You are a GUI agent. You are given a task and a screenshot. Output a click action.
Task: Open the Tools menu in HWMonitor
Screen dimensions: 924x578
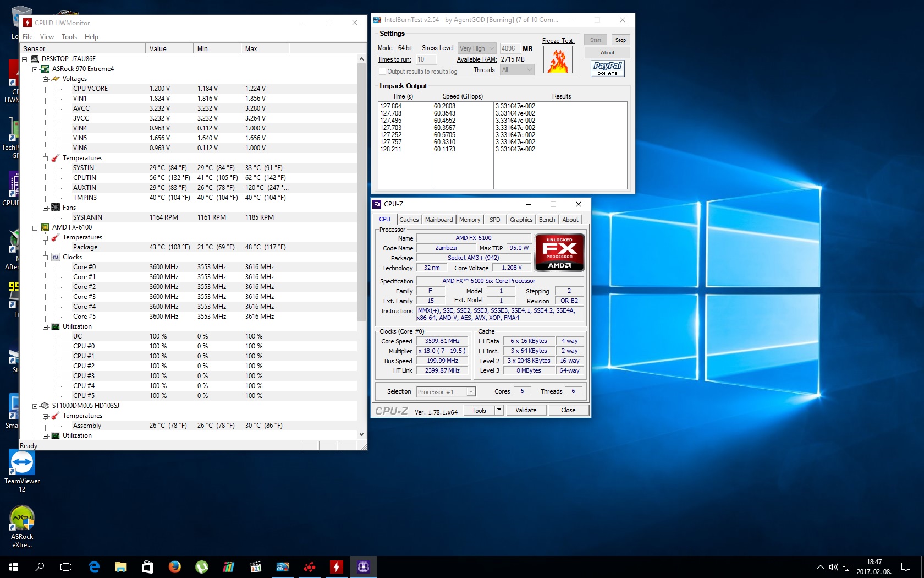69,37
